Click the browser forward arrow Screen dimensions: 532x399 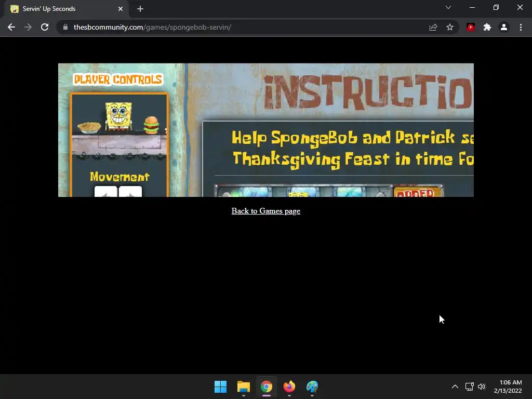click(x=28, y=27)
